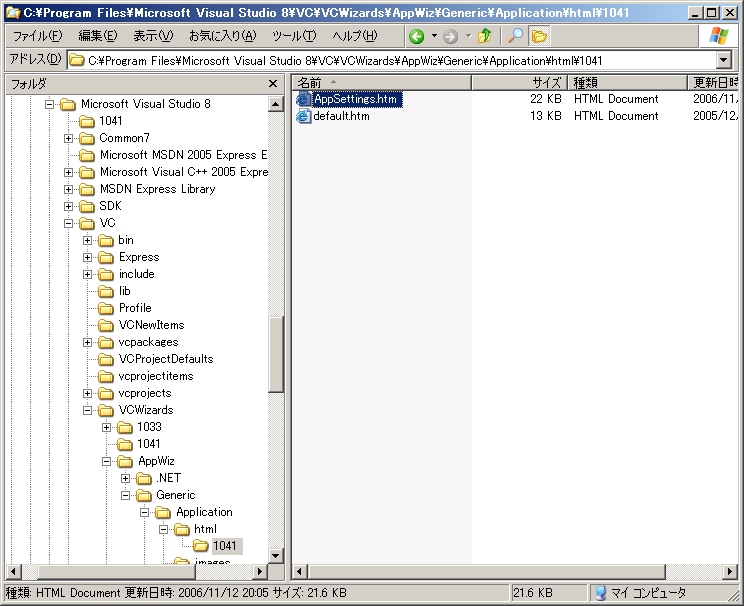Expand Microsoft Visual C++ 2005 Express node
Image resolution: width=744 pixels, height=606 pixels.
coord(68,172)
